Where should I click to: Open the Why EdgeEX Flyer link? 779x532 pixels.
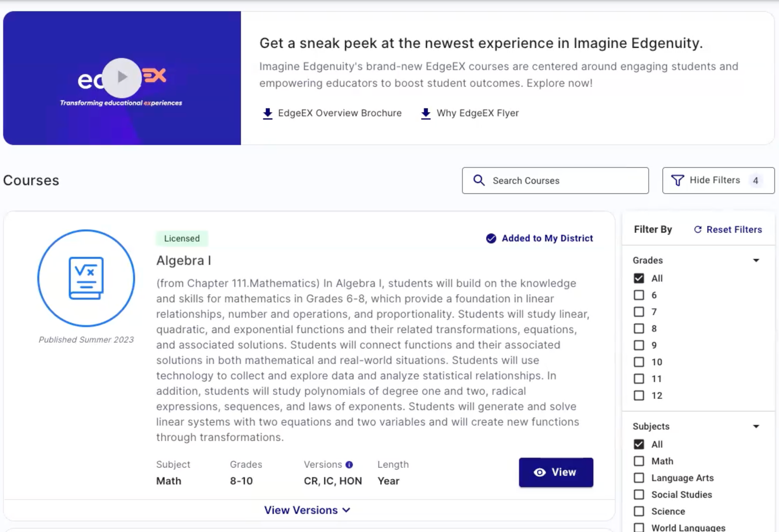(x=477, y=113)
